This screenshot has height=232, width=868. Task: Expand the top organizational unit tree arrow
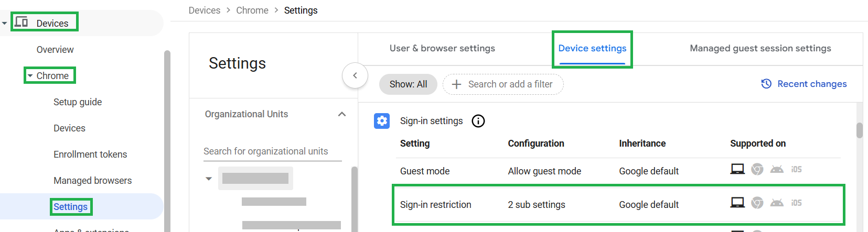pos(209,179)
